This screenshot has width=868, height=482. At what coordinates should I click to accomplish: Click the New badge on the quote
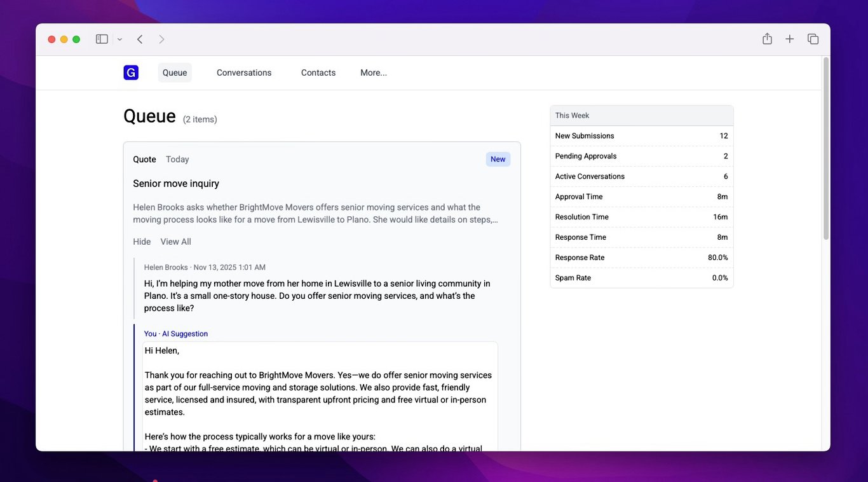pyautogui.click(x=498, y=159)
